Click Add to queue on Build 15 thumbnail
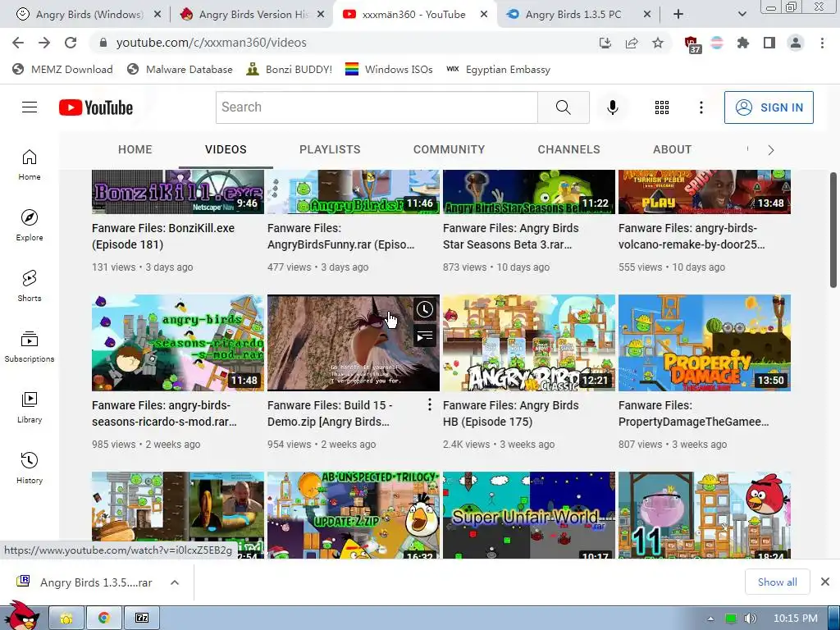 pyautogui.click(x=425, y=336)
